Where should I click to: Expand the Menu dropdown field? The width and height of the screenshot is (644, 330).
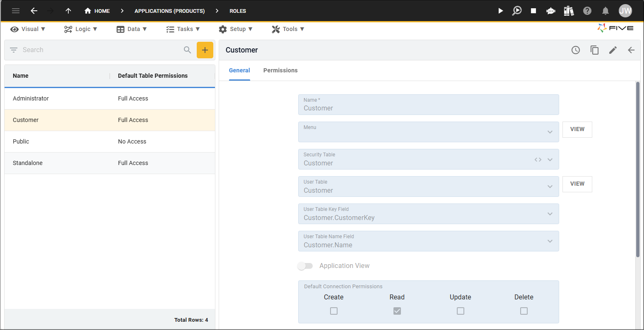pos(429,132)
